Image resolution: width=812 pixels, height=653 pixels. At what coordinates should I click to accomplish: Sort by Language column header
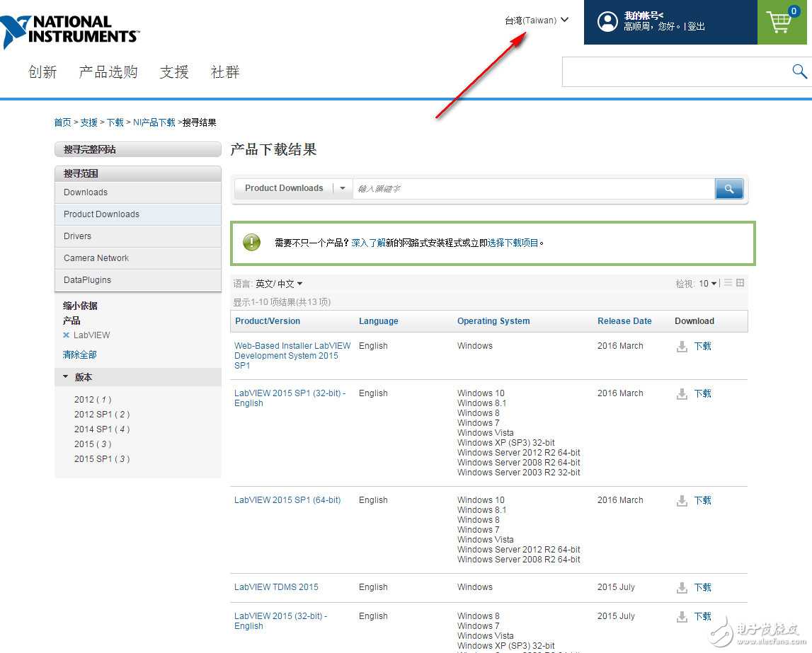coord(379,321)
